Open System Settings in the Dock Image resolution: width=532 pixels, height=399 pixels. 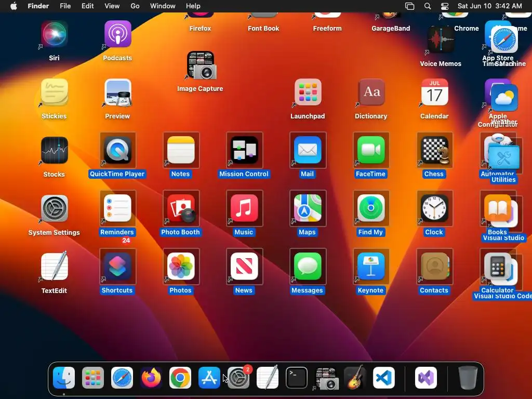[238, 378]
